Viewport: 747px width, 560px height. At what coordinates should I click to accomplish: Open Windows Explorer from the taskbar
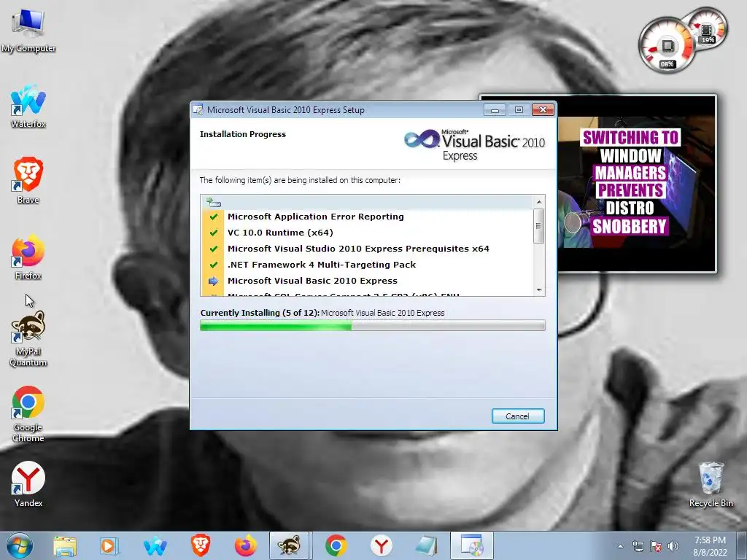(65, 546)
